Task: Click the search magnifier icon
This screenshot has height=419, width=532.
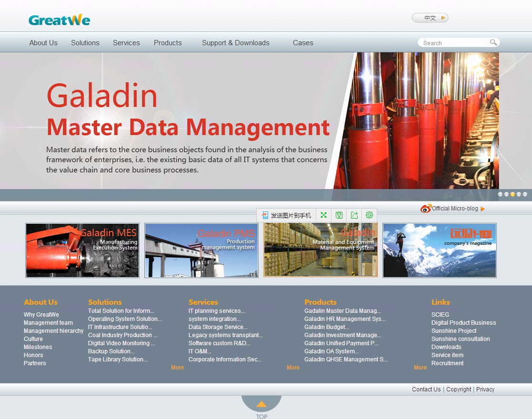Action: point(493,42)
